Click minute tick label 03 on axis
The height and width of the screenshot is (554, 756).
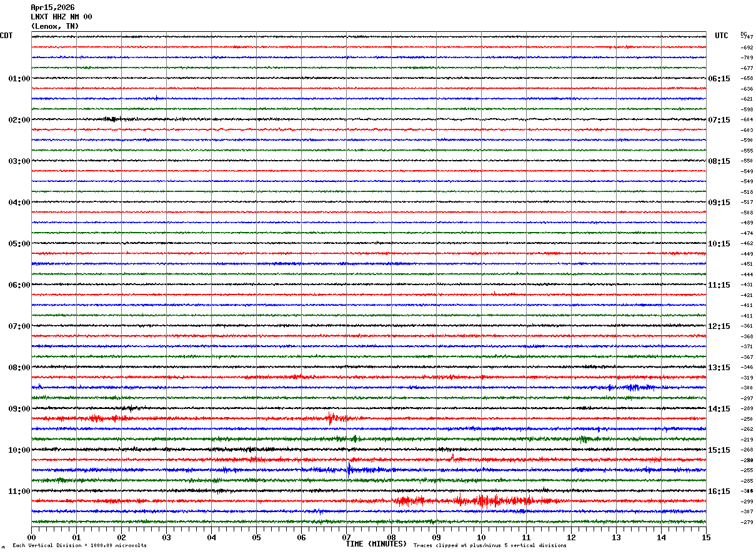tap(166, 537)
